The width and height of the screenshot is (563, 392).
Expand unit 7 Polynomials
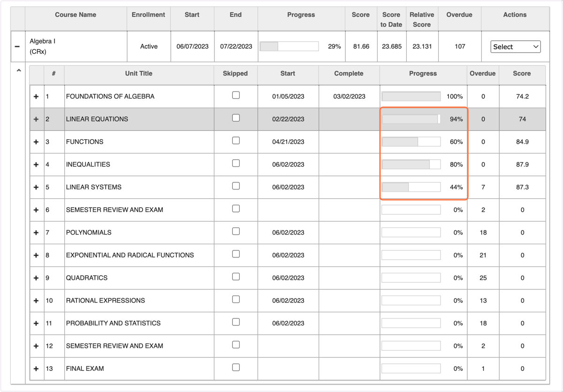point(36,233)
